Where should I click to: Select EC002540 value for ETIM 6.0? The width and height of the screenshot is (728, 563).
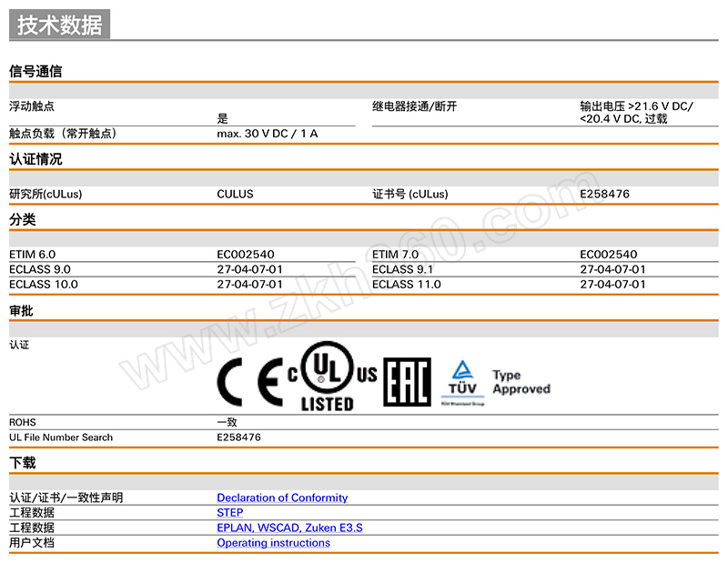(246, 255)
